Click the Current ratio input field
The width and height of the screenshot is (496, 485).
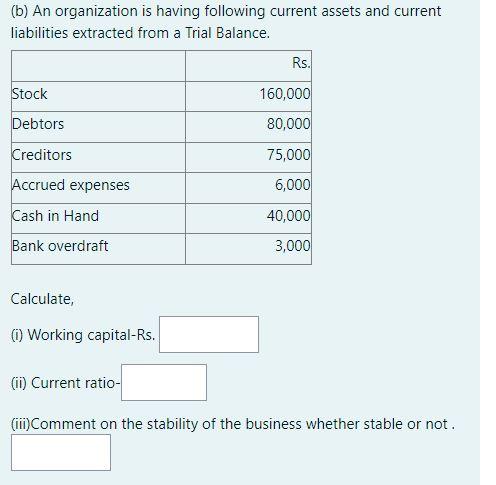[164, 382]
